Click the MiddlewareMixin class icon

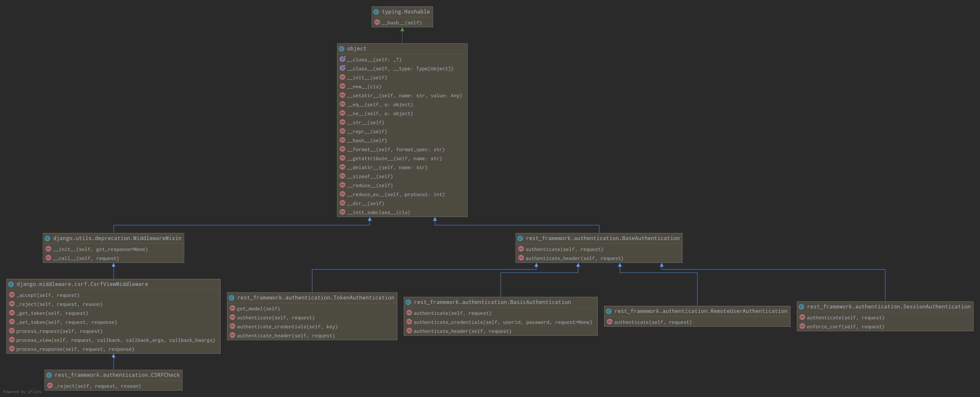[x=47, y=238]
